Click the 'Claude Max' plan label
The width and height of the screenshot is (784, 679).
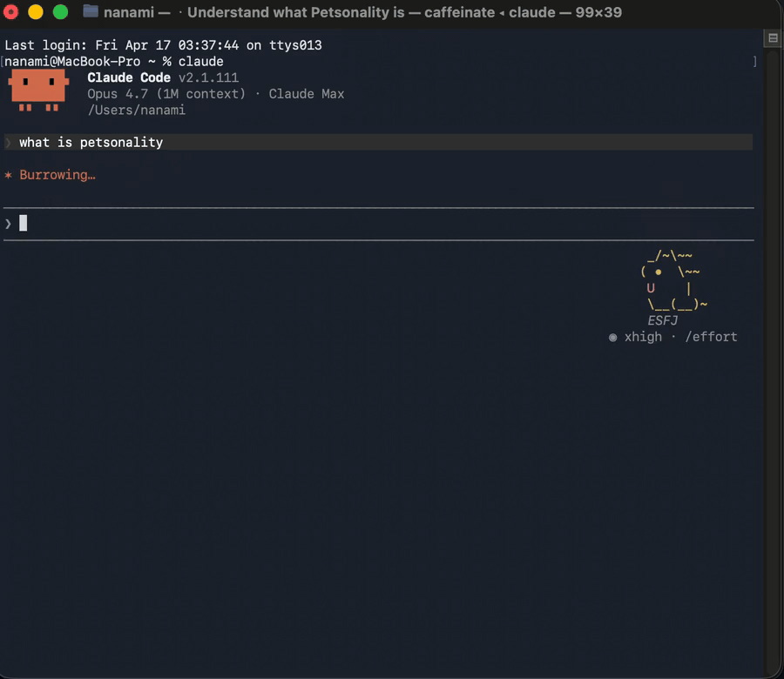point(307,94)
